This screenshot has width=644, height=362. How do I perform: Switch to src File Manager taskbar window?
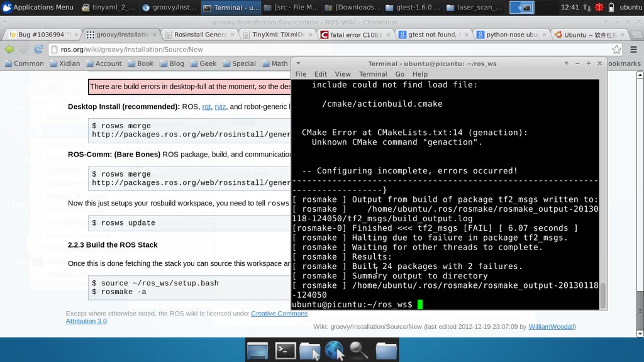291,8
